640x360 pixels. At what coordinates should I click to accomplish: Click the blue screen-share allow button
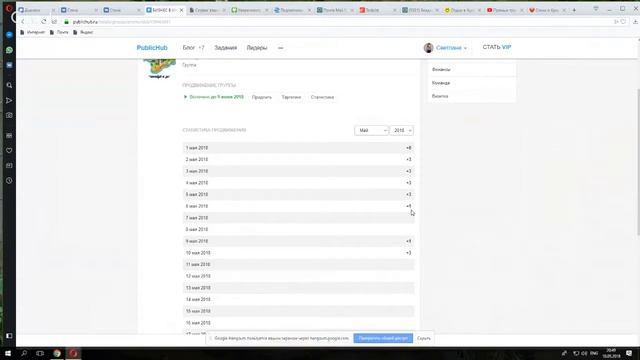click(383, 338)
